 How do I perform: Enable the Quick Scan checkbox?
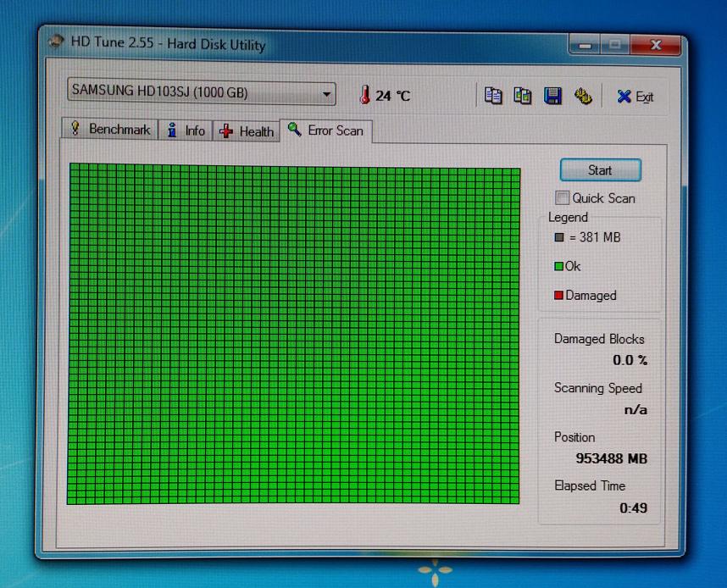point(562,197)
